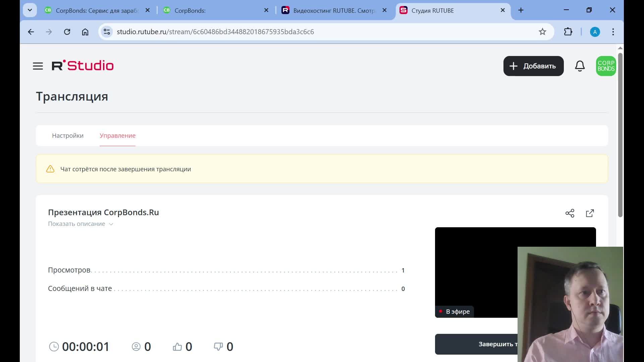Minimize the browser window
The height and width of the screenshot is (362, 644).
tap(567, 10)
